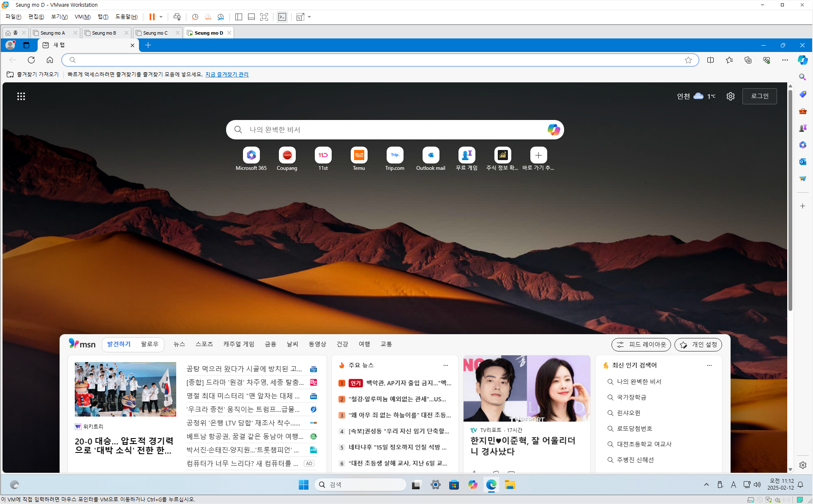
Task: Open the app launcher grid icon
Action: pos(21,96)
